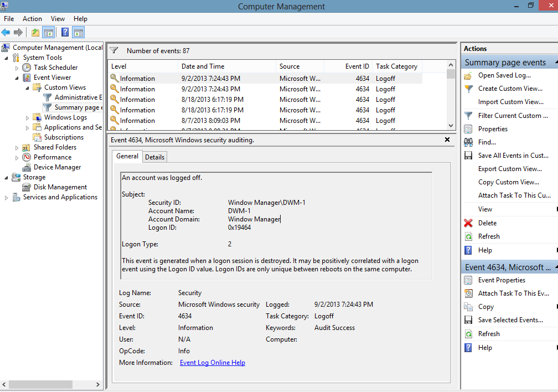Toggle the console tree pane visibility
This screenshot has height=392, width=558.
pos(49,32)
